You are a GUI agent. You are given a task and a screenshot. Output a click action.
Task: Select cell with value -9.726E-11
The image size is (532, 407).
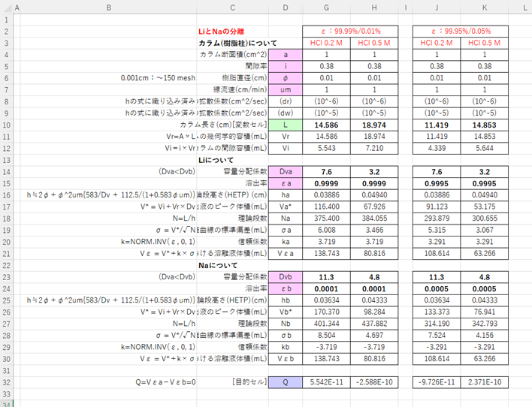437,382
